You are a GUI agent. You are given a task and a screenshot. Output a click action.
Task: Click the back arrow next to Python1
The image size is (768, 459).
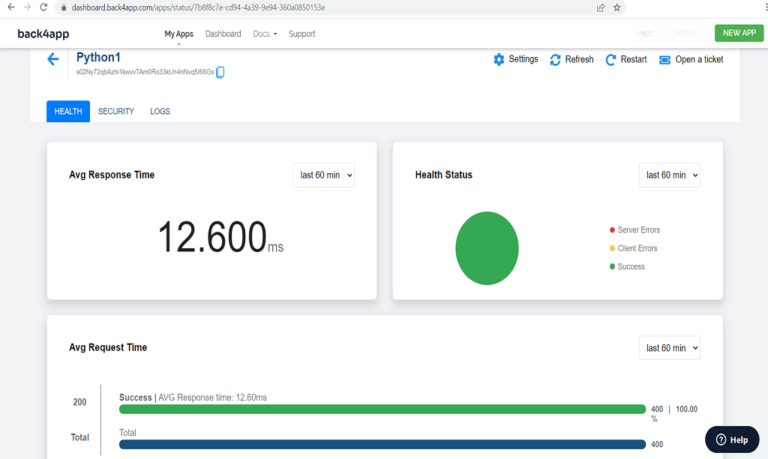53,60
